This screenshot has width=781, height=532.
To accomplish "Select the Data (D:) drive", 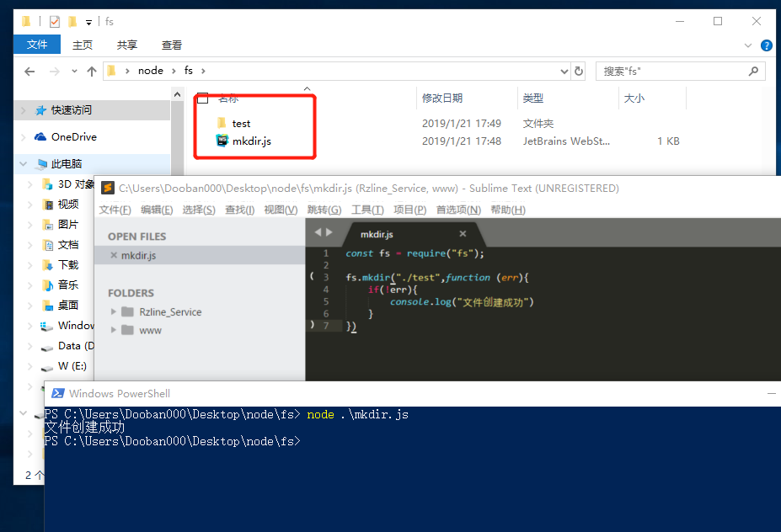I will pyautogui.click(x=76, y=346).
